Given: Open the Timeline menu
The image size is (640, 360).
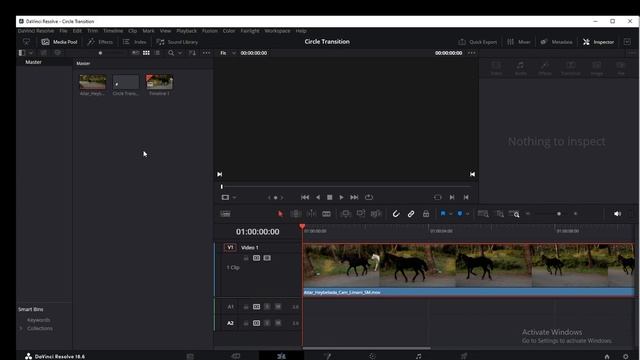Looking at the screenshot, I should coord(113,31).
